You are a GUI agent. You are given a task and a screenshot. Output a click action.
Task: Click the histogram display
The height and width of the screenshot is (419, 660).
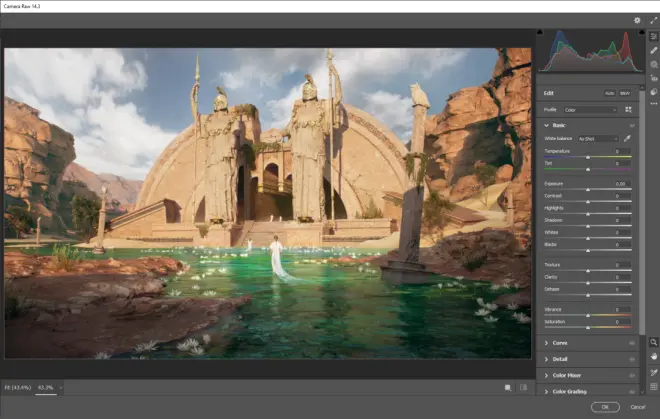point(591,51)
